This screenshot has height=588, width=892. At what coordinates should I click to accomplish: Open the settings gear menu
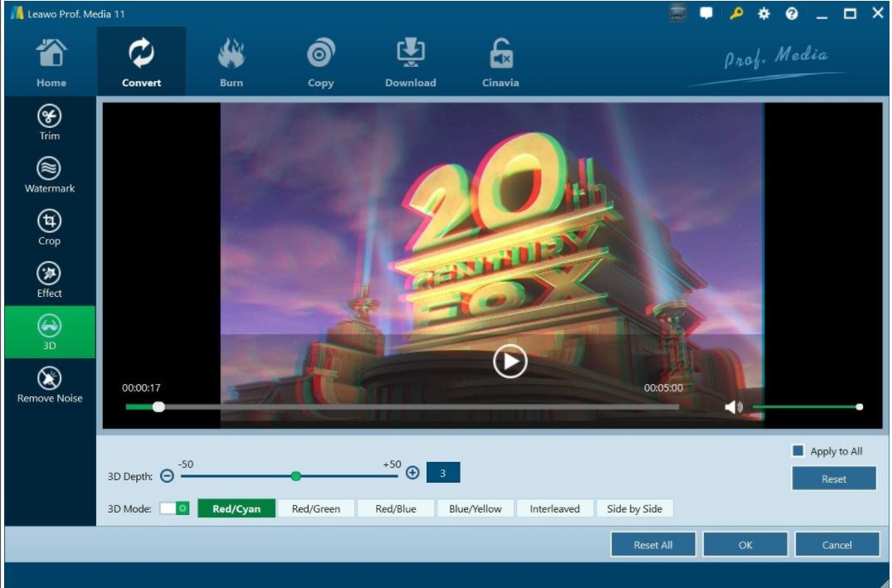point(765,12)
